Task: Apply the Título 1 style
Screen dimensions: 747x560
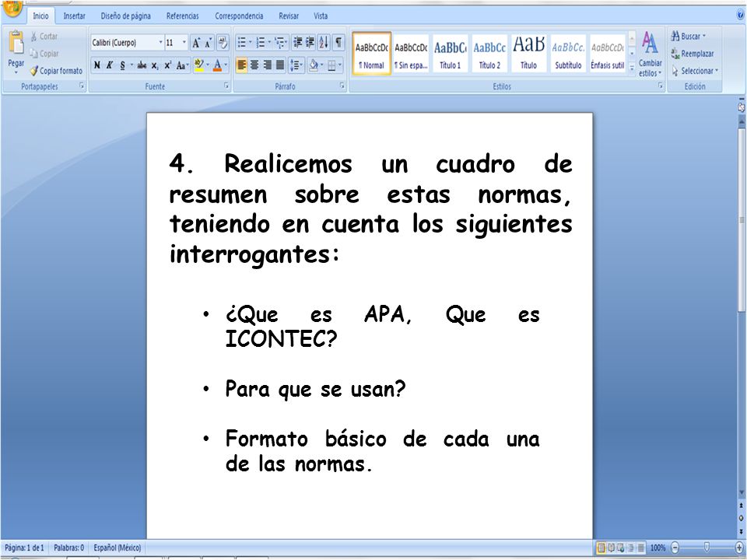Action: click(x=451, y=54)
